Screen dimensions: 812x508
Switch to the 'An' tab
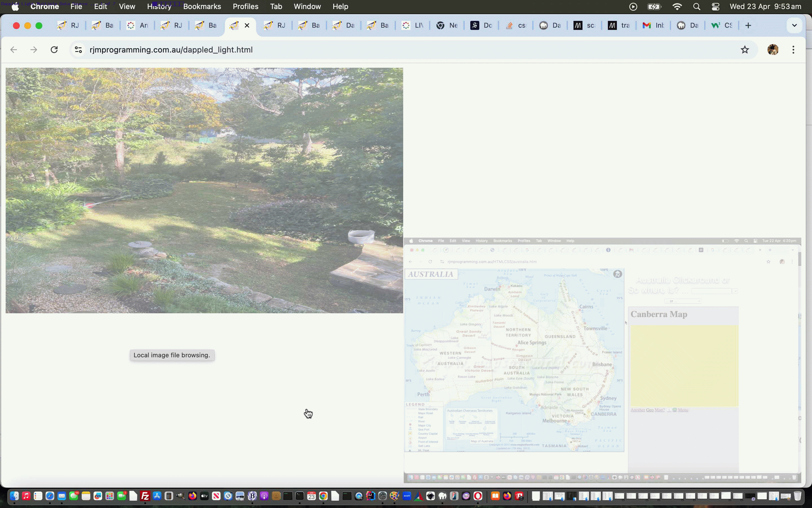138,25
